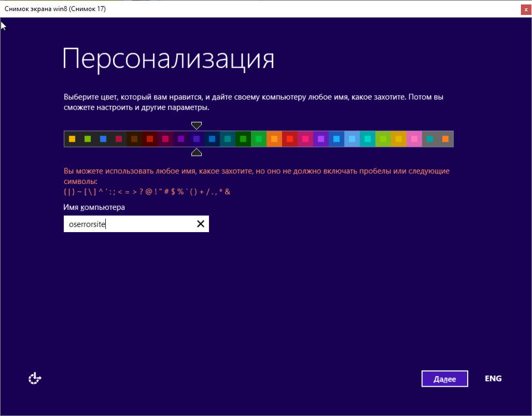Pick the bright red swatch
The height and width of the screenshot is (416, 532).
tap(290, 139)
